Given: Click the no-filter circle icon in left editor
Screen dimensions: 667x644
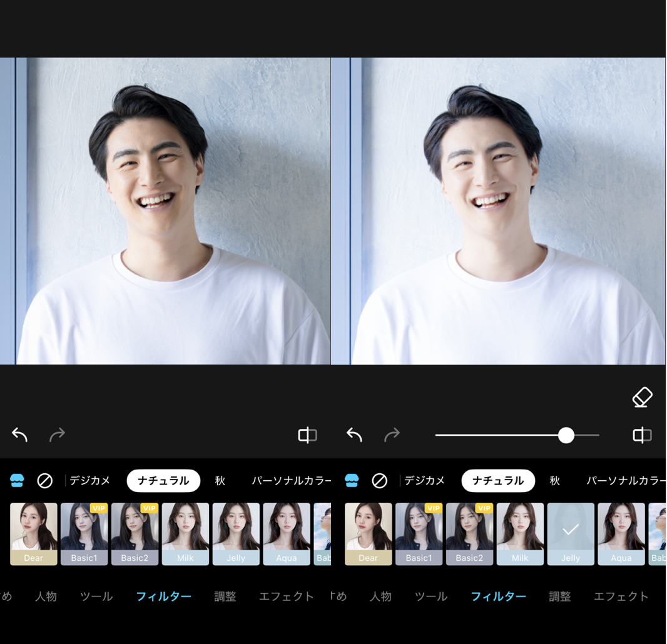Looking at the screenshot, I should tap(44, 480).
